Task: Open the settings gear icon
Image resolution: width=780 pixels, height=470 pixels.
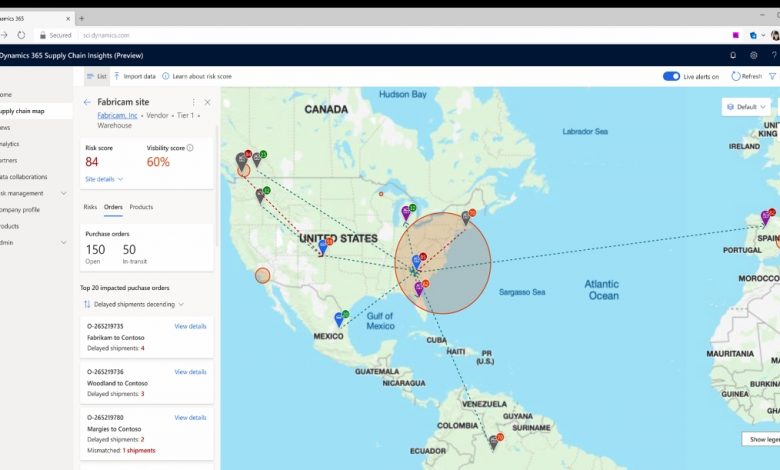Action: pos(754,55)
